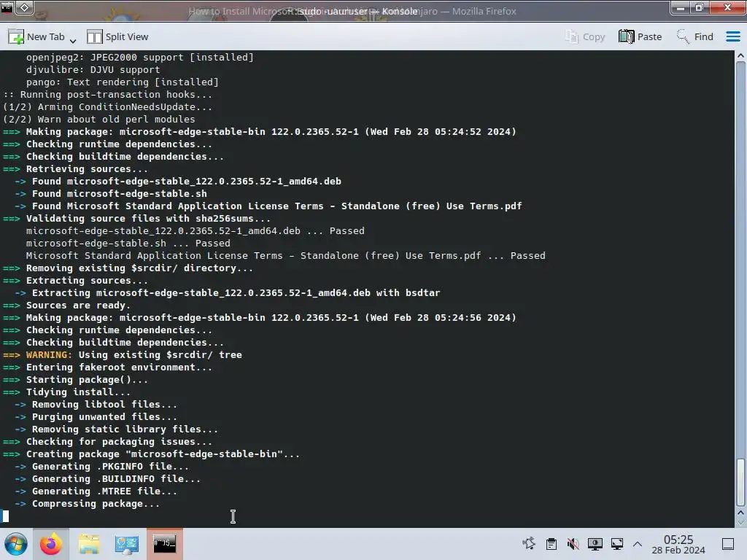Screen dimensions: 747x560
Task: Click the show desktop button
Action: point(728,544)
